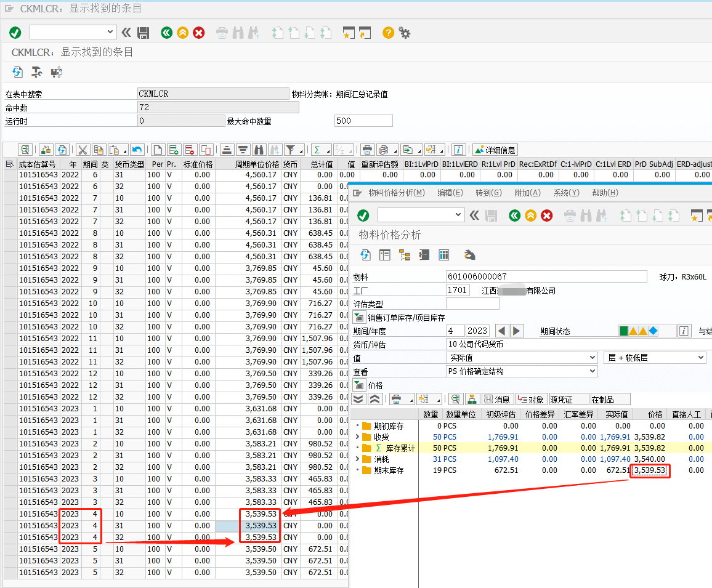712x588 pixels.
Task: Click the period status color indicator bar
Action: tap(638, 331)
